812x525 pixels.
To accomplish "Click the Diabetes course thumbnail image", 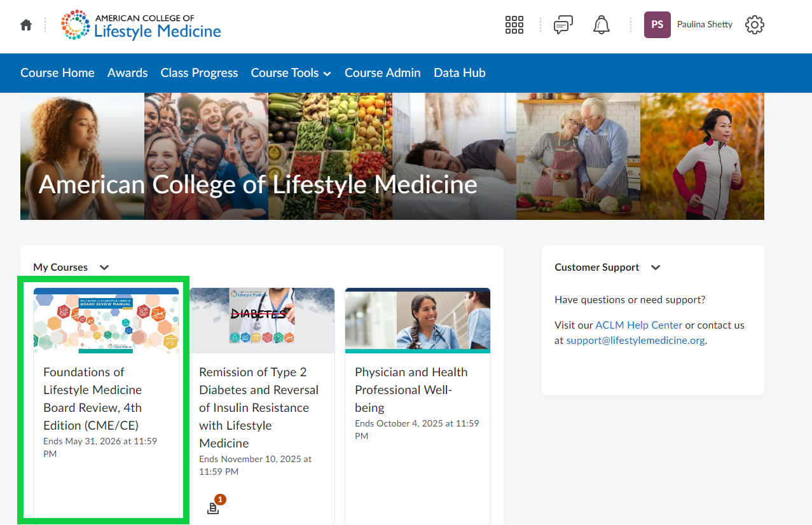I will pos(262,320).
